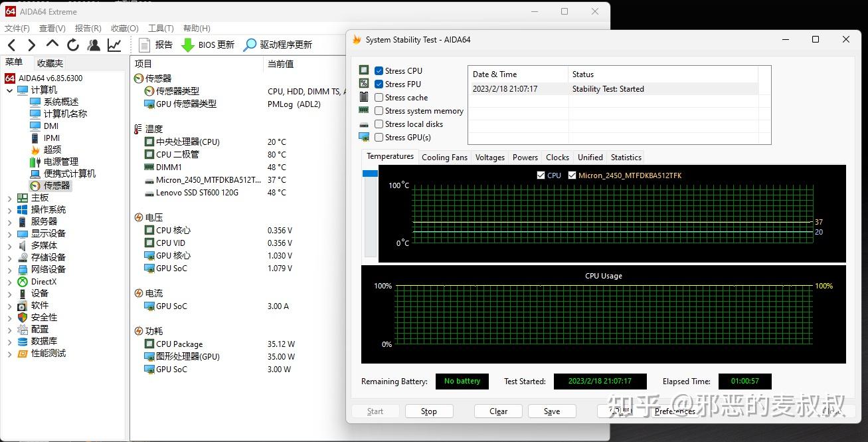868x442 pixels.
Task: Open the 工具(T) menu
Action: pyautogui.click(x=161, y=29)
